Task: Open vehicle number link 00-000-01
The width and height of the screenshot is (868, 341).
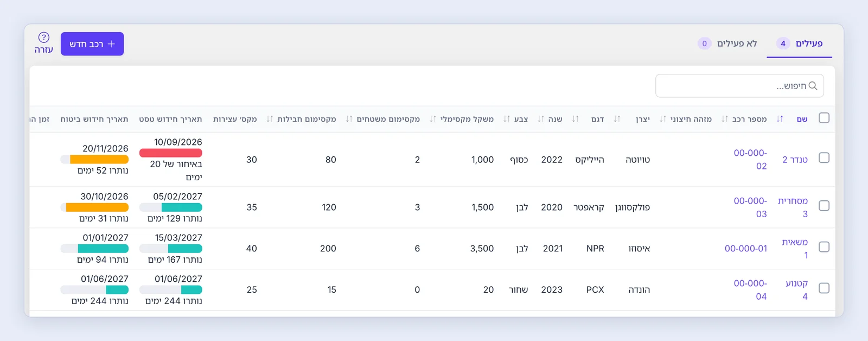Action: tap(746, 249)
